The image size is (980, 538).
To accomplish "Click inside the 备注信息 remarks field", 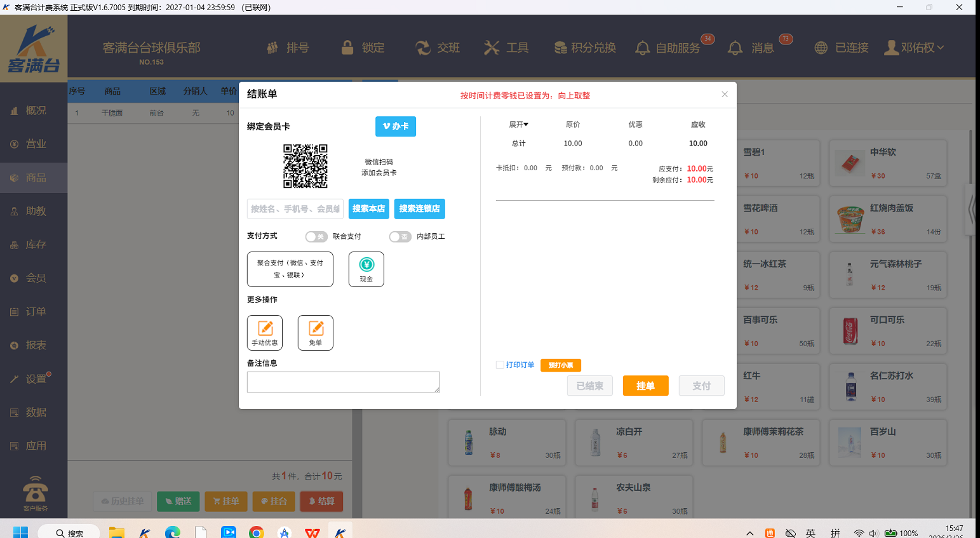I will [343, 382].
